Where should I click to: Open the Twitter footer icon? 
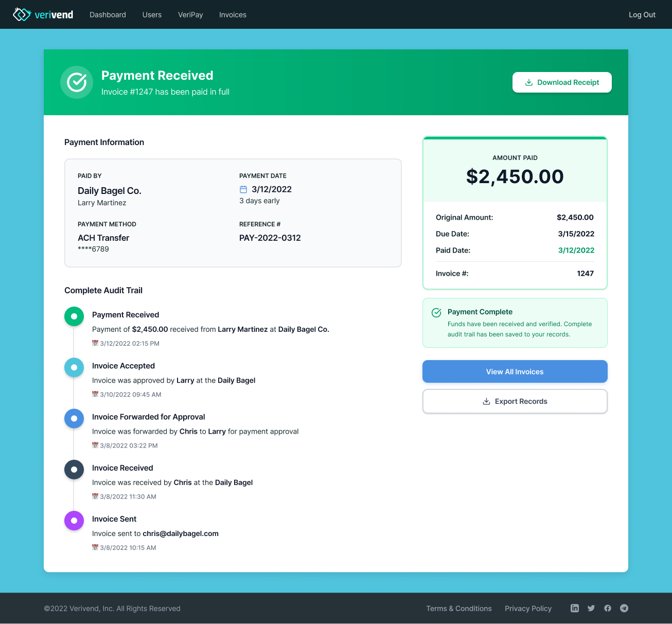[591, 608]
